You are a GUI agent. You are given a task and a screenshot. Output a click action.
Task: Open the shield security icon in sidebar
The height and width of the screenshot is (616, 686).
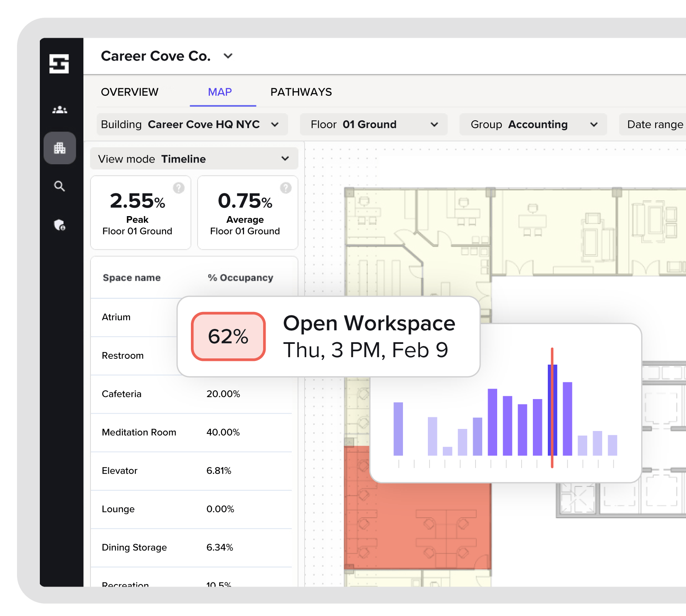[x=60, y=225]
